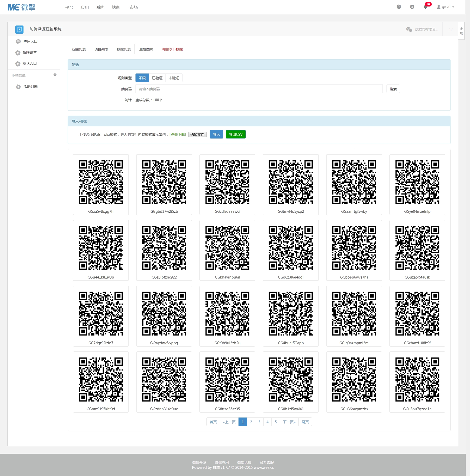Open the 平台 menu
470x476 pixels.
[x=69, y=7]
